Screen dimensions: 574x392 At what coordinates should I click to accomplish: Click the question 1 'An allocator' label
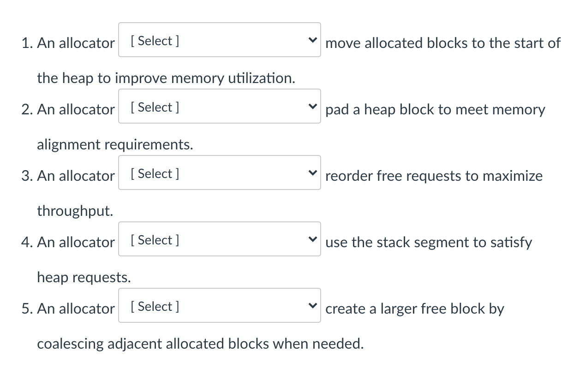point(76,43)
